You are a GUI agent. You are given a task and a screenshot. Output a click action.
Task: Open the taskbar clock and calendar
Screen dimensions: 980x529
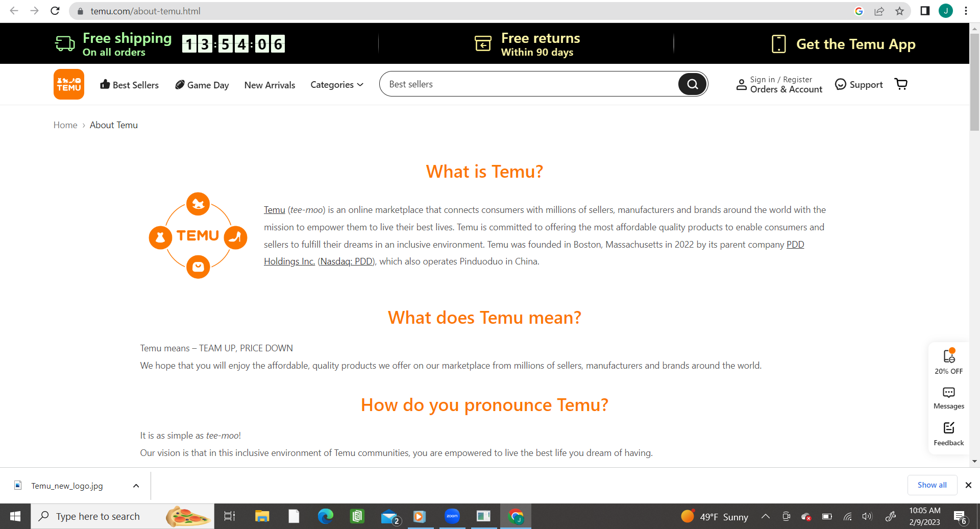(x=924, y=516)
